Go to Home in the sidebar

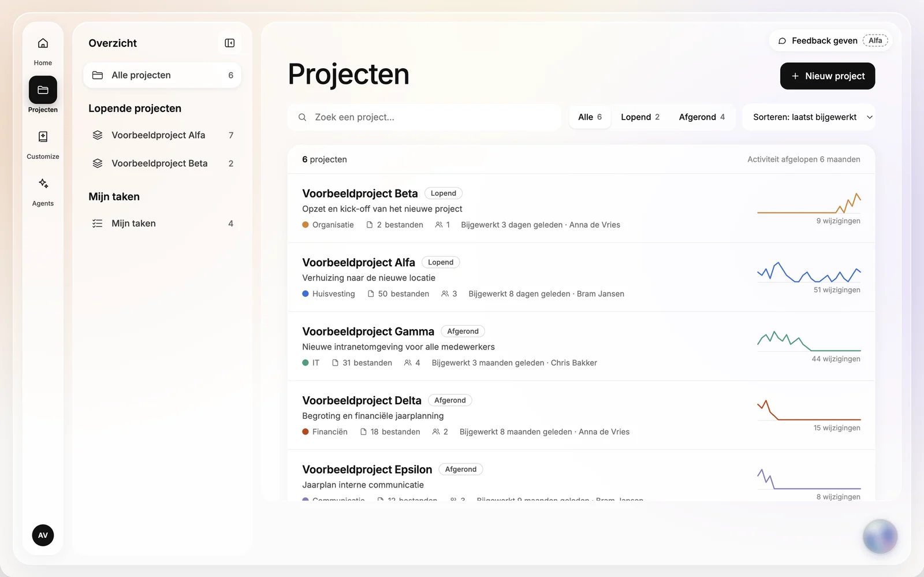(43, 51)
